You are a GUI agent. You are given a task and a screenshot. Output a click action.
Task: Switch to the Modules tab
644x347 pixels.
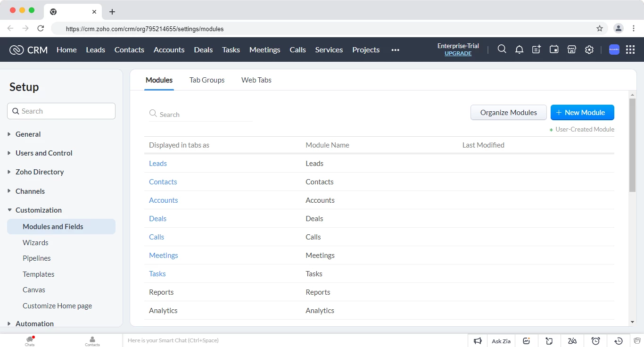[x=159, y=80]
